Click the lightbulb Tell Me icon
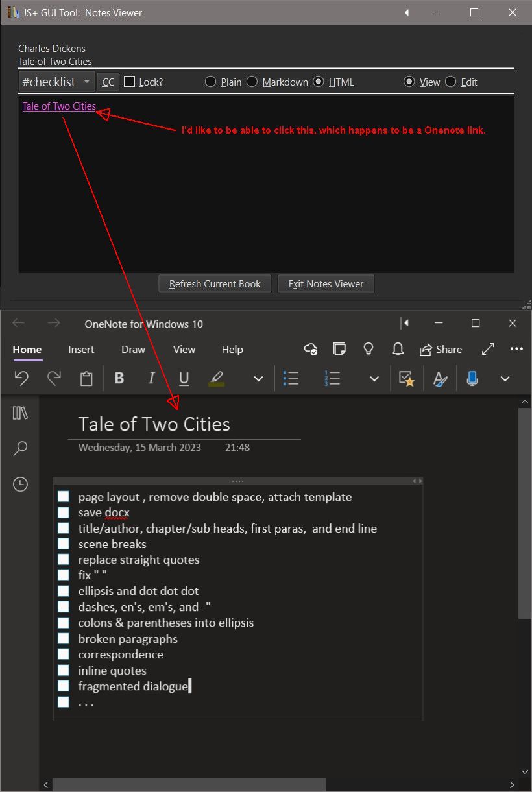532x792 pixels. pyautogui.click(x=369, y=349)
